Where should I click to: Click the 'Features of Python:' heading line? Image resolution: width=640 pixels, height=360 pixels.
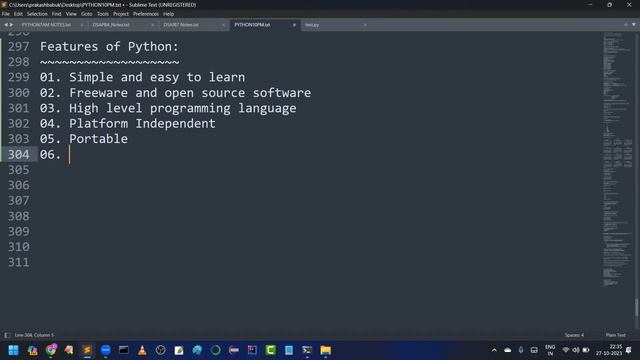pyautogui.click(x=109, y=47)
